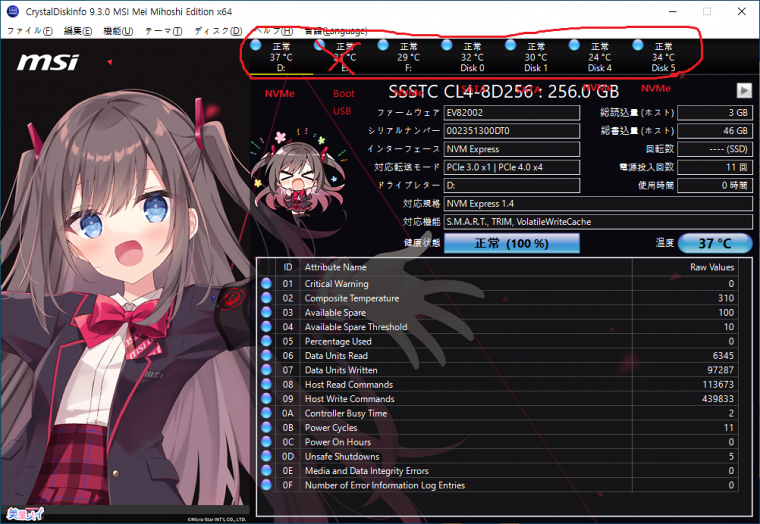
Task: Click Data Units Read status orb
Action: [266, 355]
